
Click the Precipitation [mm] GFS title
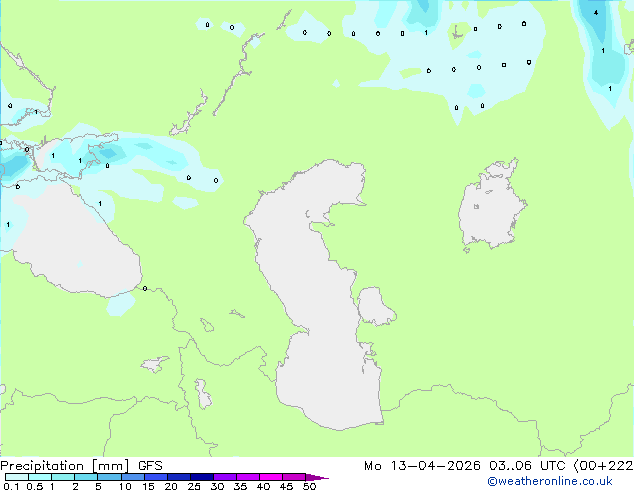(81, 466)
